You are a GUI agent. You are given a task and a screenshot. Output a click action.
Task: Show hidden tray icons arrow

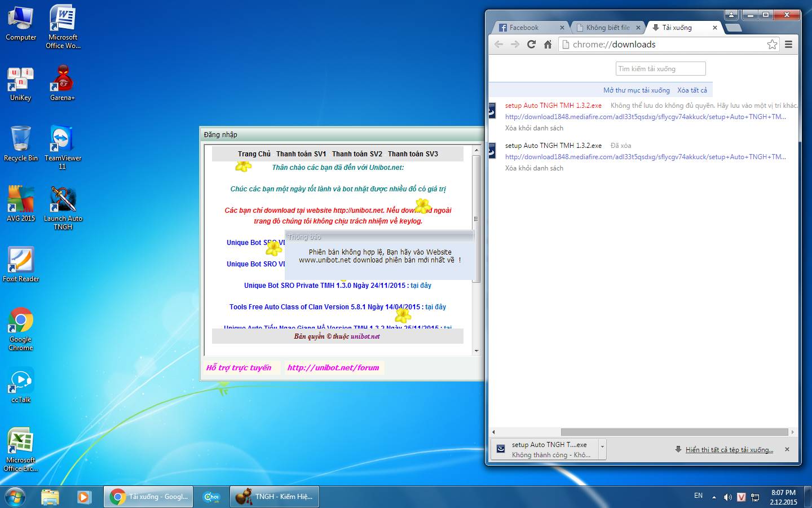pos(714,497)
